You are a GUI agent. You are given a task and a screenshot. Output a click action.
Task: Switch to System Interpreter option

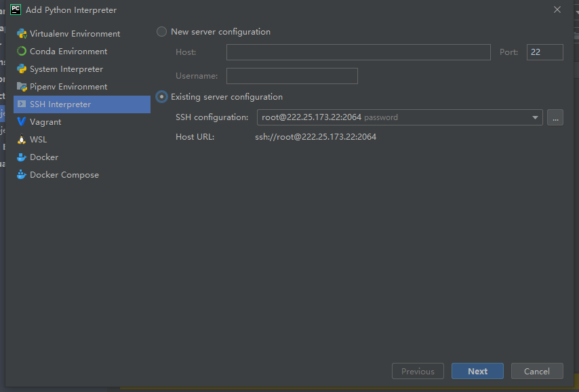[82, 69]
